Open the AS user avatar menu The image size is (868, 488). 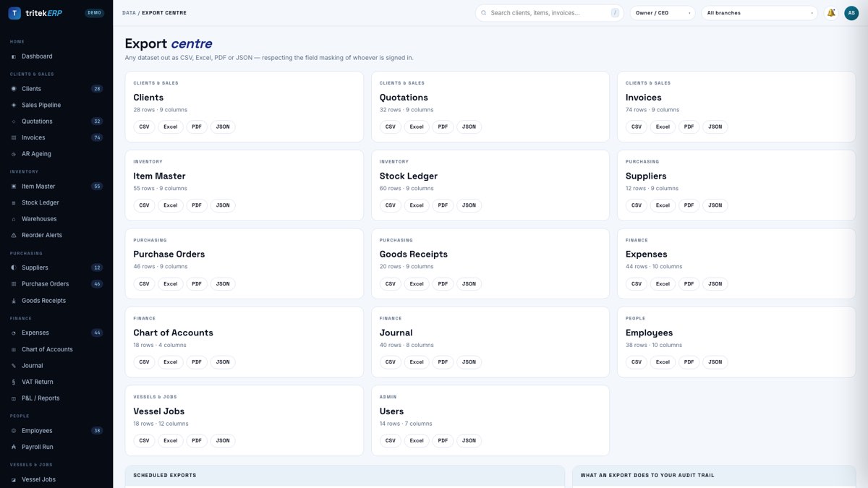click(851, 13)
